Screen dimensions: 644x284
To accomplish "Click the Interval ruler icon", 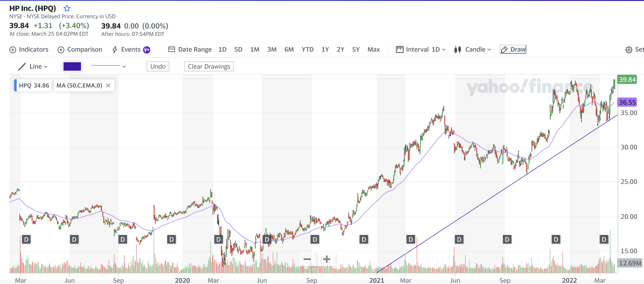I will point(400,49).
